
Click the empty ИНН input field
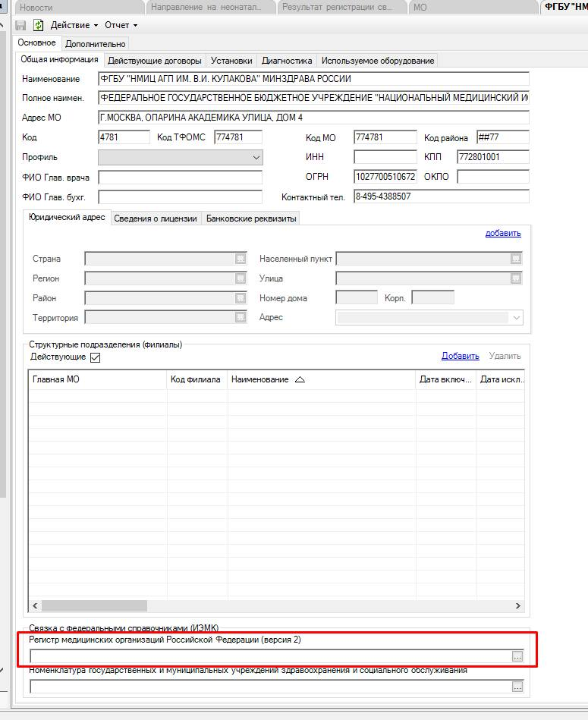coord(385,157)
